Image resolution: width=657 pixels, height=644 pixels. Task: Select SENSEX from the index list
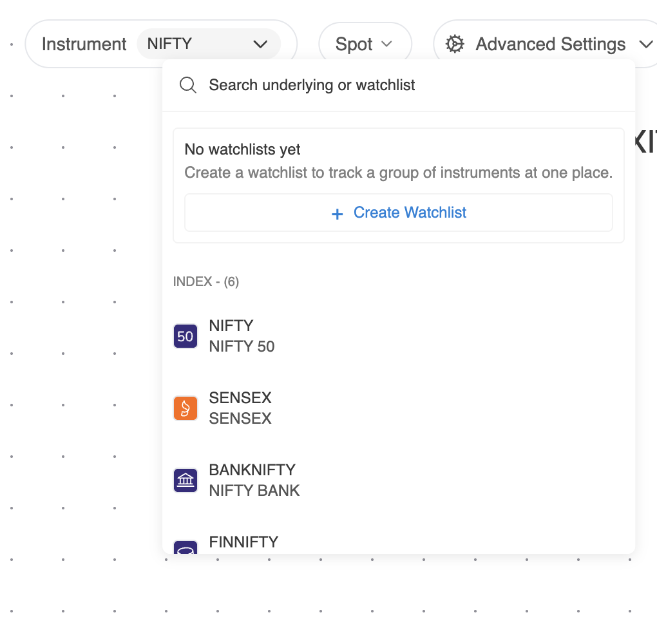coord(399,408)
